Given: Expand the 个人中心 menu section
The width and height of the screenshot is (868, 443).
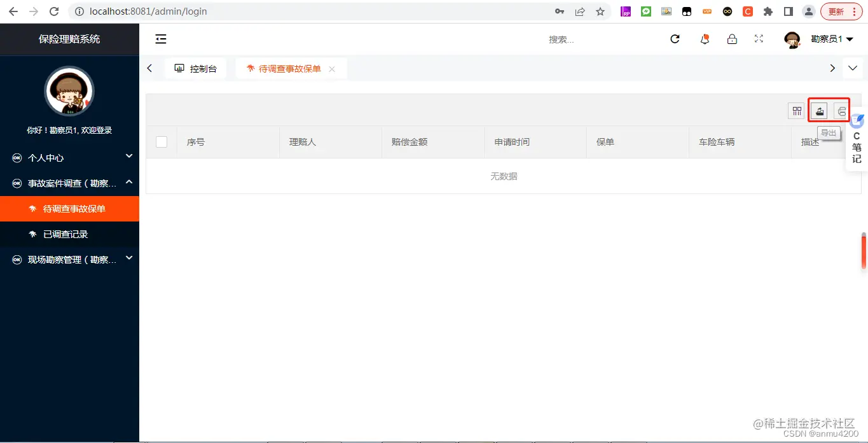Looking at the screenshot, I should click(x=70, y=157).
